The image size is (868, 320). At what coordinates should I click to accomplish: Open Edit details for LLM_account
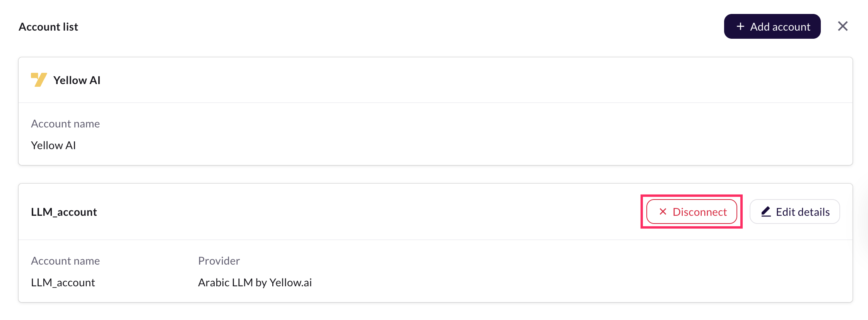[x=795, y=212]
